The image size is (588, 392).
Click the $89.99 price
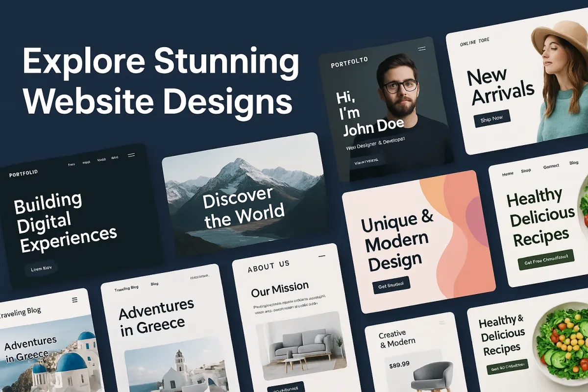[x=399, y=365]
